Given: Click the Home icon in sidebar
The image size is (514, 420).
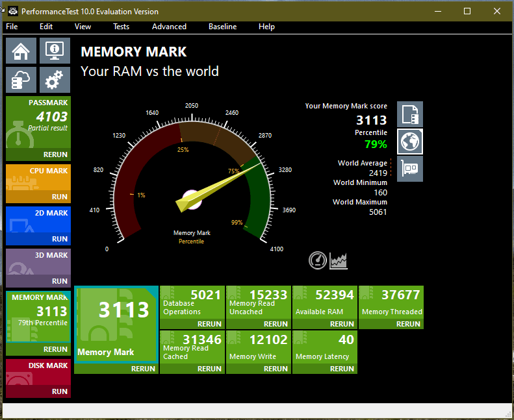Looking at the screenshot, I should point(21,50).
